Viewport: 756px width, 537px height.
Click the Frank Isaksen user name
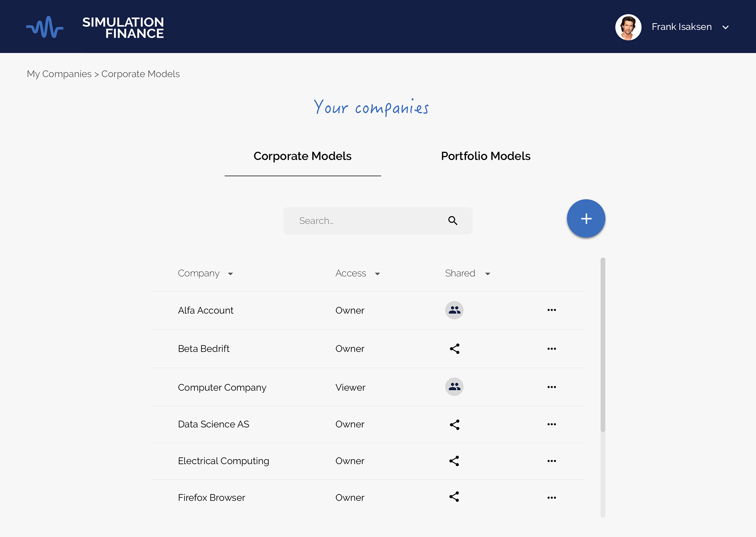tap(682, 27)
